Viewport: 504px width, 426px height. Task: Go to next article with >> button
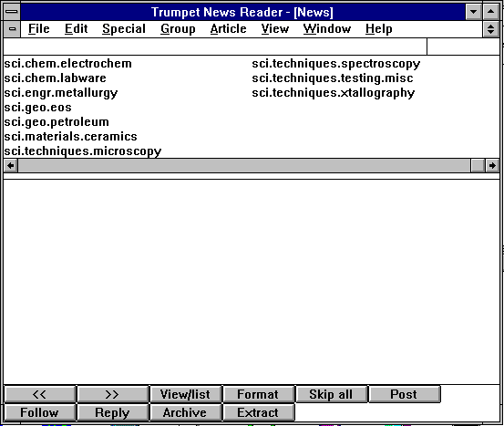pyautogui.click(x=112, y=394)
